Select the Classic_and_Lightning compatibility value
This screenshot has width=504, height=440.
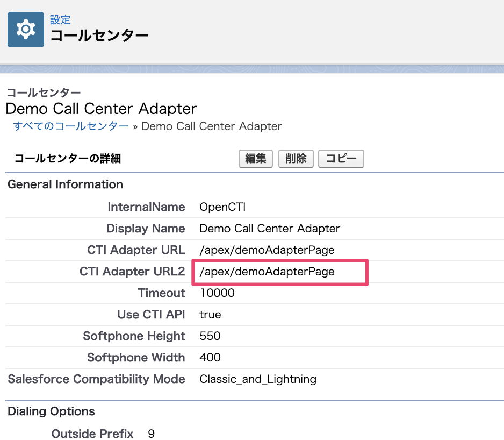point(257,379)
